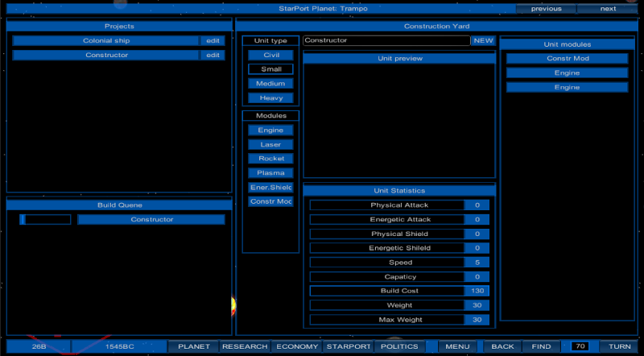
Task: Click the Unit preview area
Action: click(x=399, y=121)
